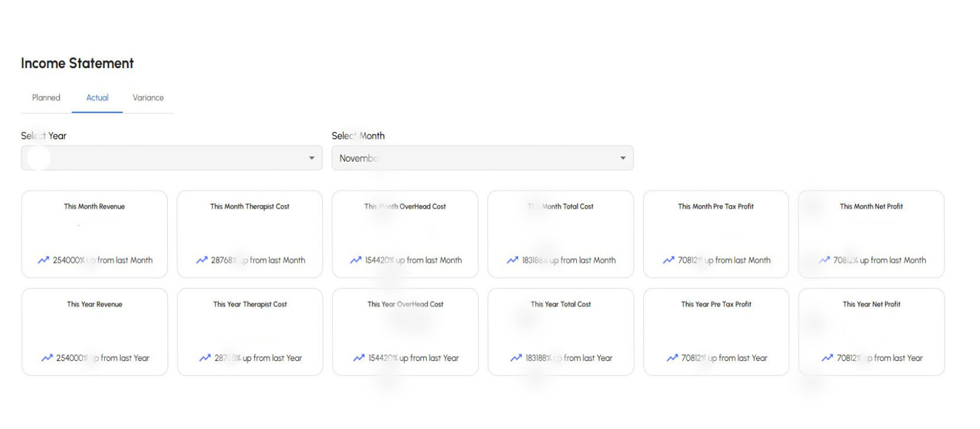Click trend arrow in This Month Total Cost card
Screen dimensions: 980x429
pyautogui.click(x=513, y=260)
